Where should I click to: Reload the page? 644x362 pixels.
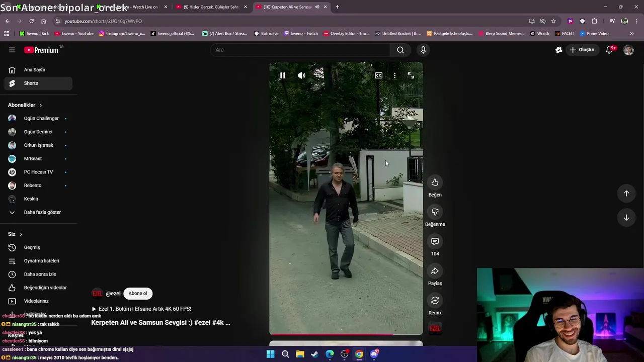coord(31,21)
